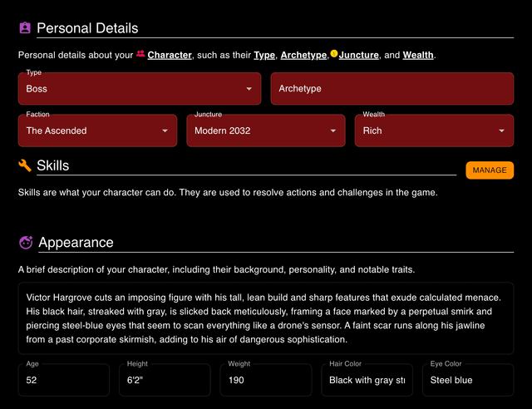This screenshot has width=532, height=409.
Task: Open the Juncture dropdown Modern 2032
Action: tap(265, 131)
